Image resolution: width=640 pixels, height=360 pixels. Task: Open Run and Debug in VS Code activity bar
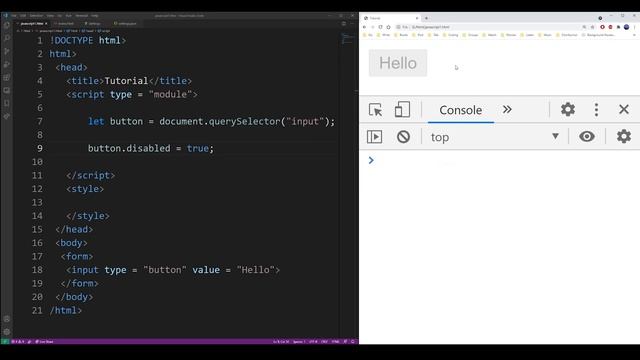point(7,64)
